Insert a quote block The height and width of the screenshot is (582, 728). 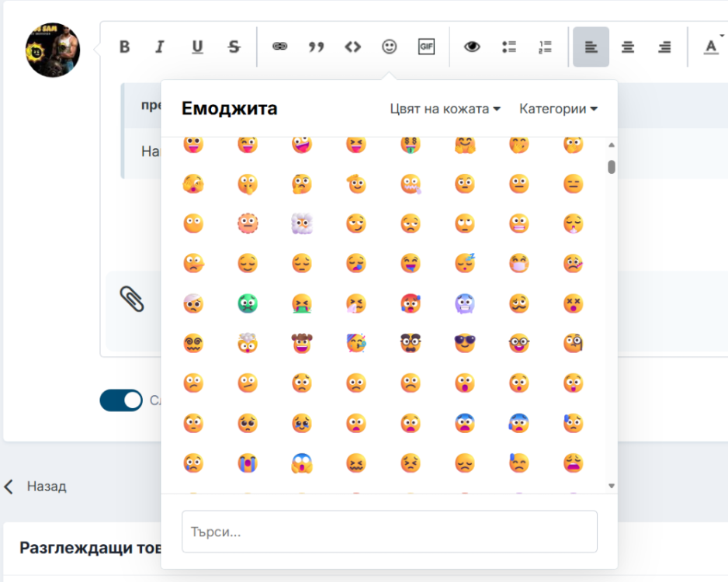[316, 47]
